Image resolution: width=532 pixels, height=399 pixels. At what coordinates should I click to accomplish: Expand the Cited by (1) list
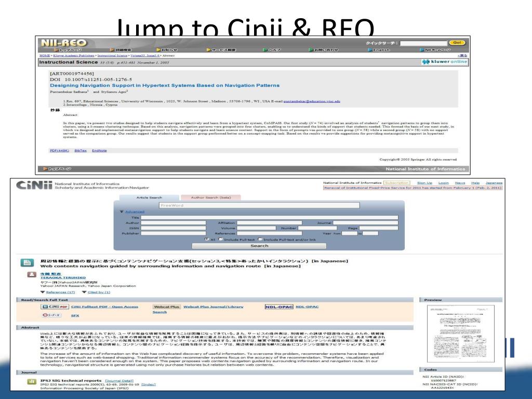[x=99, y=292]
